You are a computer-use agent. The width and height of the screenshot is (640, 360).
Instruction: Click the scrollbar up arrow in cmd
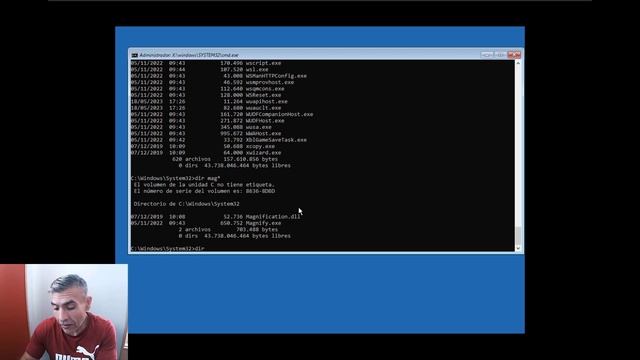point(518,63)
